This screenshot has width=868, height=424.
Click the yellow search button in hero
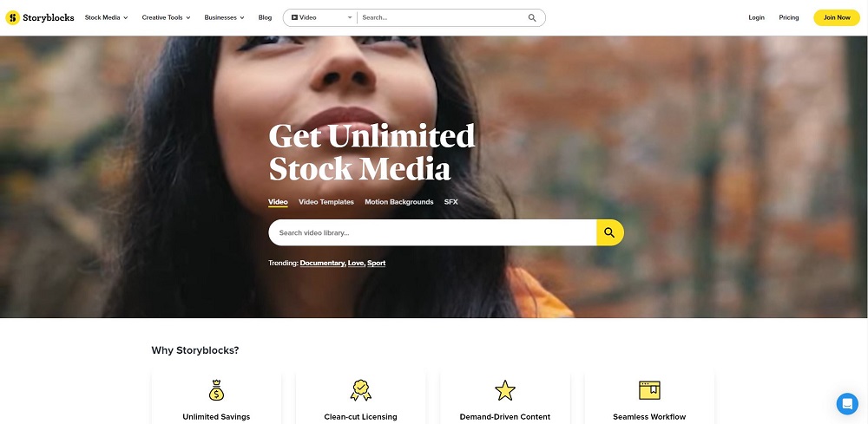pyautogui.click(x=610, y=232)
